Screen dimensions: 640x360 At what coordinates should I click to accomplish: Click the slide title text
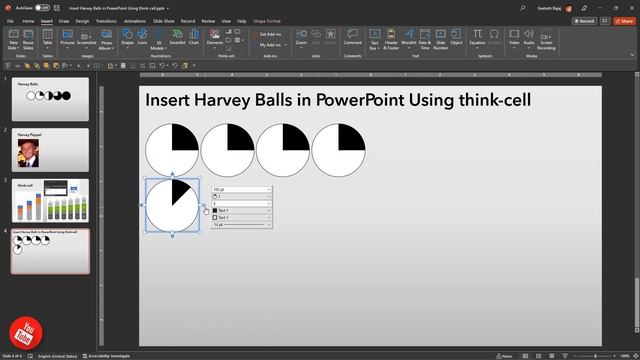[x=338, y=100]
